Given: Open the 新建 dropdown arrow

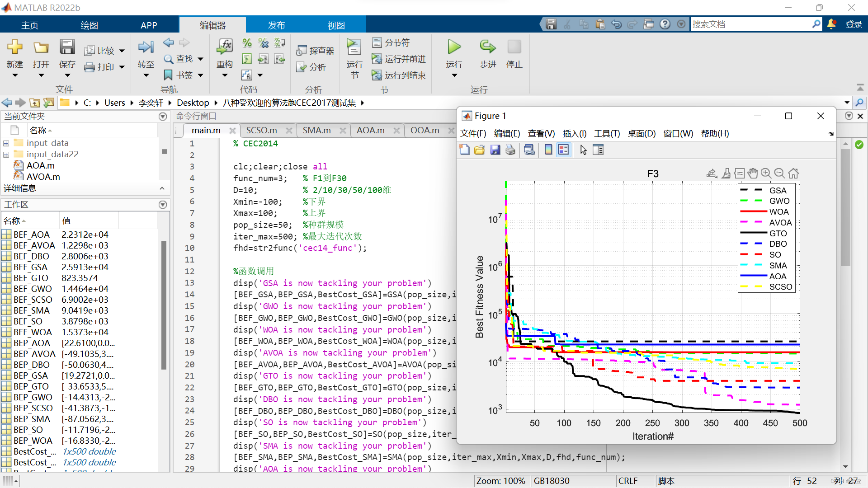Looking at the screenshot, I should click(x=15, y=75).
